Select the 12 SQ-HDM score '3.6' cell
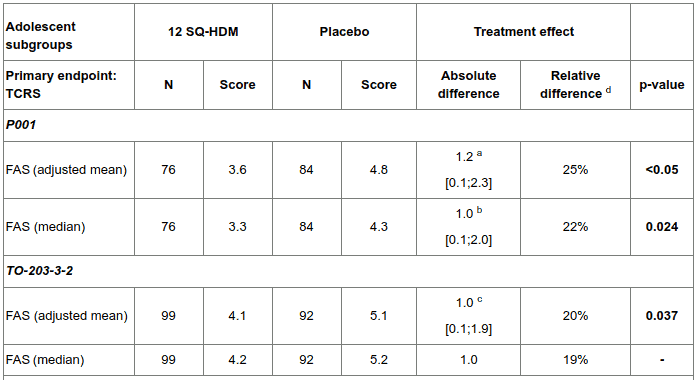The height and width of the screenshot is (380, 698). coord(237,170)
